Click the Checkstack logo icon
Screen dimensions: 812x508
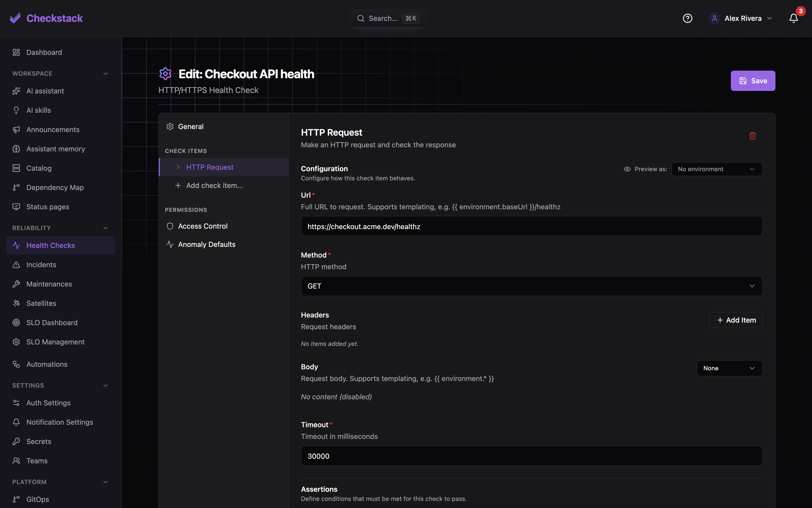click(15, 18)
